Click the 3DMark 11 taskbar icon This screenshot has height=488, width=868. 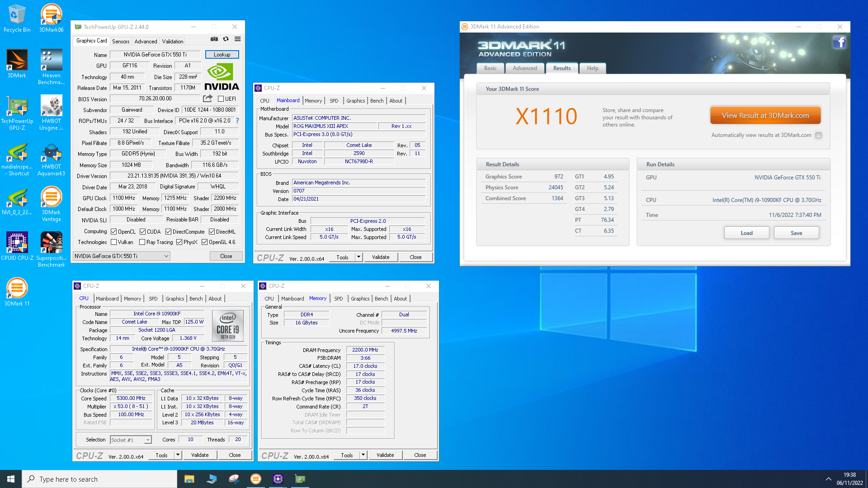point(256,479)
